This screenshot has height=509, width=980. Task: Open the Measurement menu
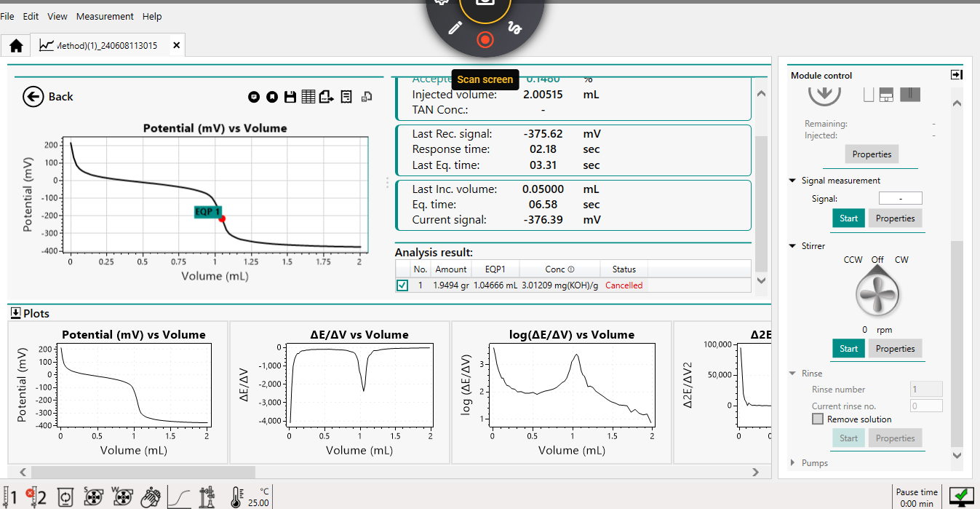click(x=105, y=16)
